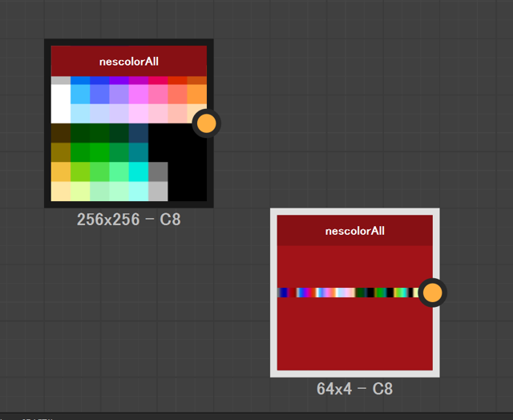Select the 256x256 node by its nescolorAll title
The width and height of the screenshot is (513, 420).
128,61
